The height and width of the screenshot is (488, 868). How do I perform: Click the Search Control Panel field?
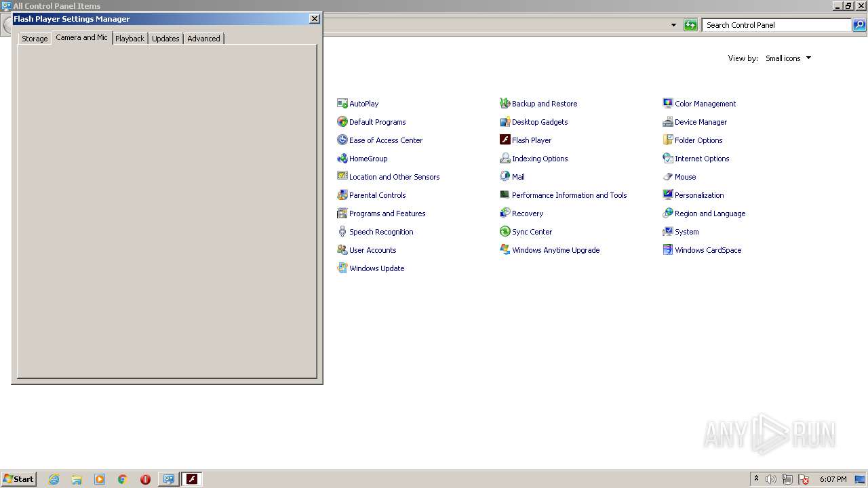tap(776, 25)
